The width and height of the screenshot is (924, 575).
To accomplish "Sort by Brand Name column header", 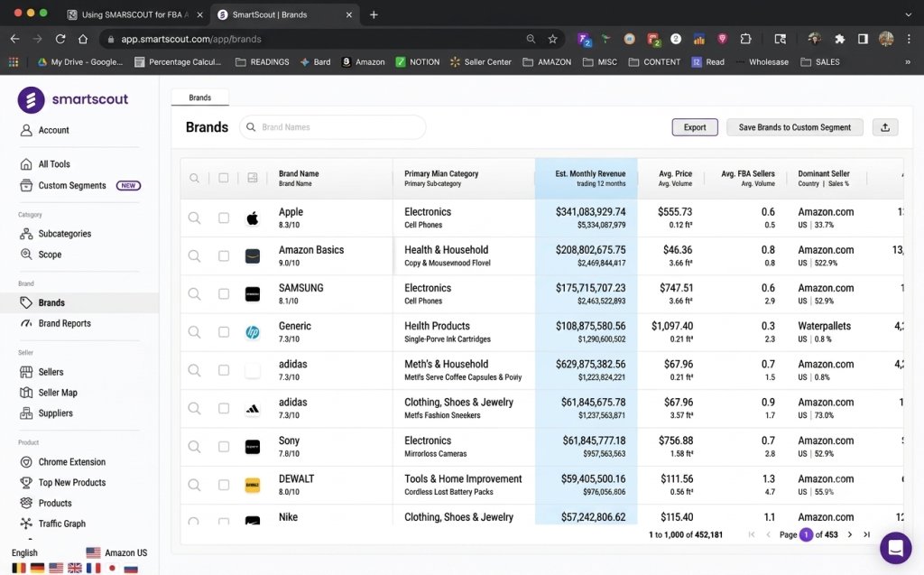I will [299, 174].
